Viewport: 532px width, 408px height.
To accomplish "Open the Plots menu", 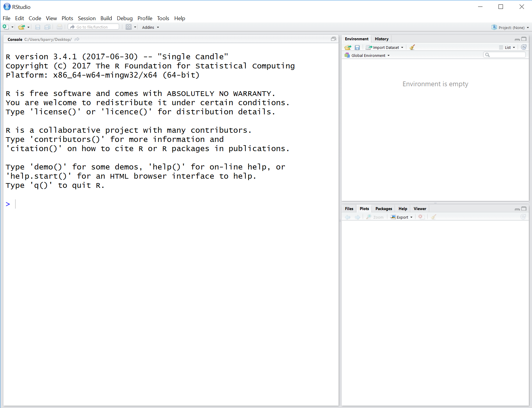I will coord(67,18).
